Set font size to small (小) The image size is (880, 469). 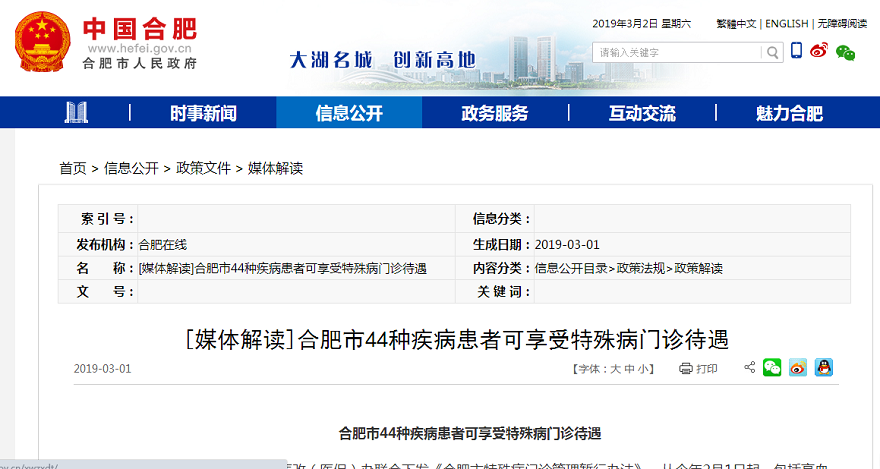point(642,369)
